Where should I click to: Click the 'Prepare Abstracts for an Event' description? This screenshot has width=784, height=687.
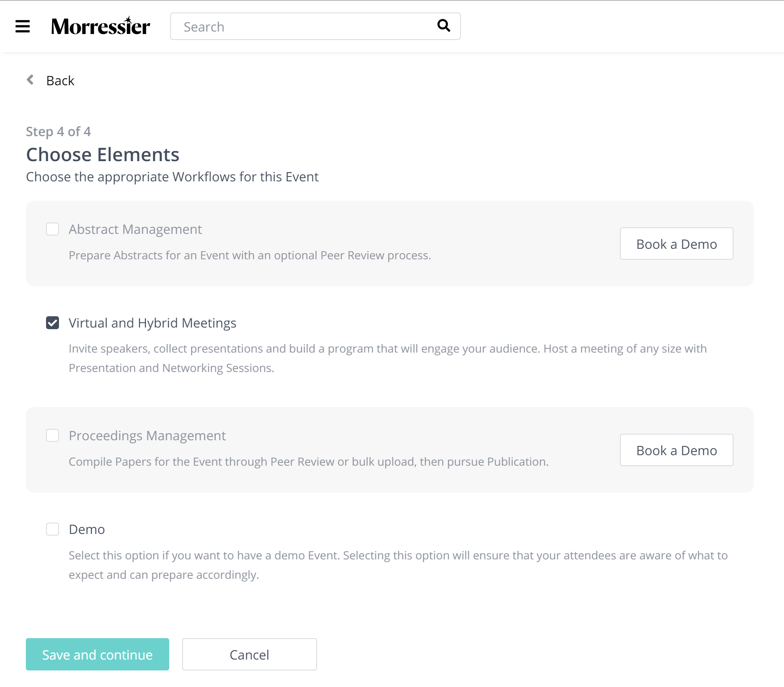[250, 256]
